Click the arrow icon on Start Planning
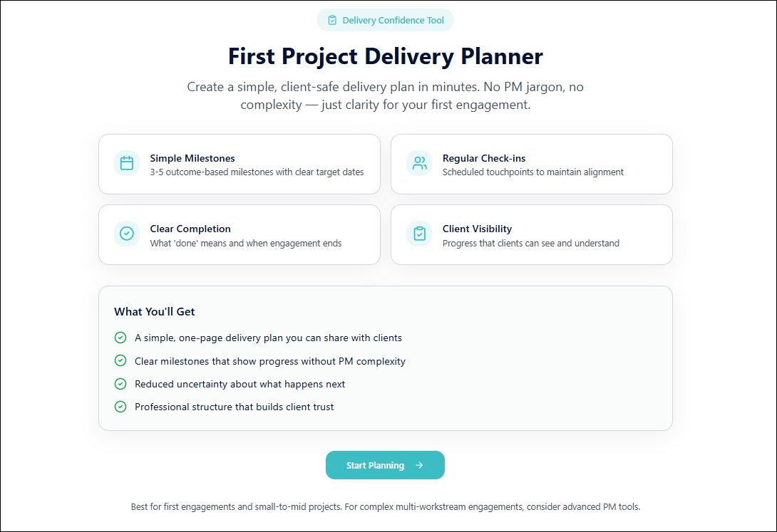 419,465
